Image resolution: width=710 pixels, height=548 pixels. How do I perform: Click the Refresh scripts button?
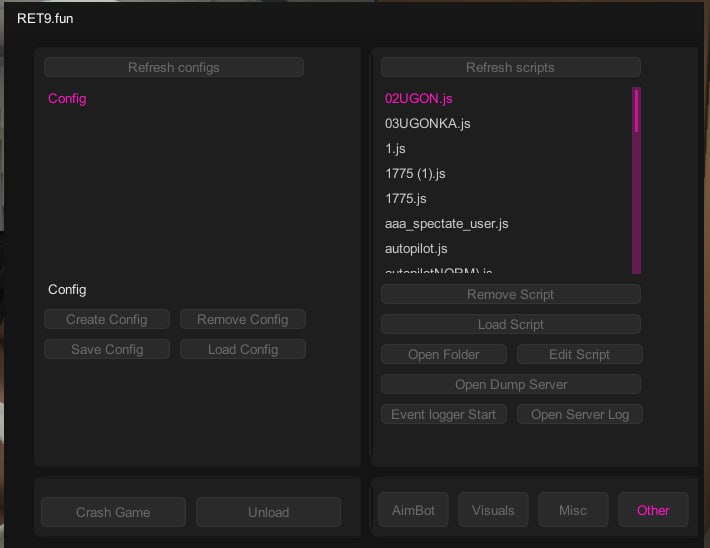tap(510, 67)
